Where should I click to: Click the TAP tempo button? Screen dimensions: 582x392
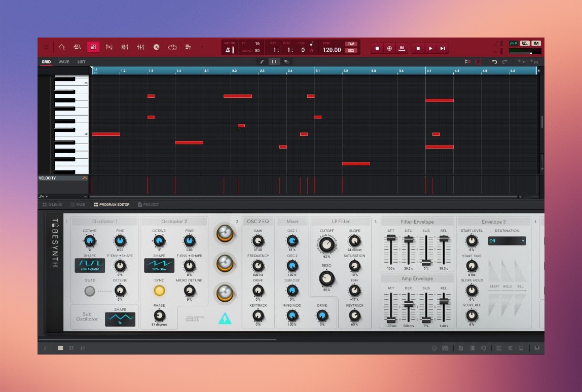point(350,44)
